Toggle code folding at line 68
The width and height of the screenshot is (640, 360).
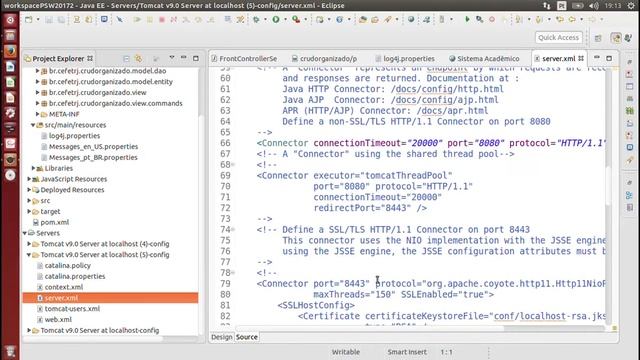click(233, 165)
